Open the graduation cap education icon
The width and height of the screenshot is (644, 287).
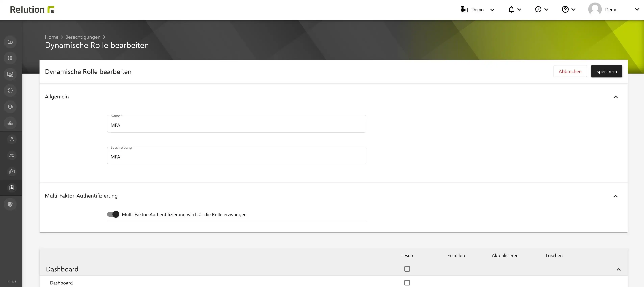click(10, 107)
